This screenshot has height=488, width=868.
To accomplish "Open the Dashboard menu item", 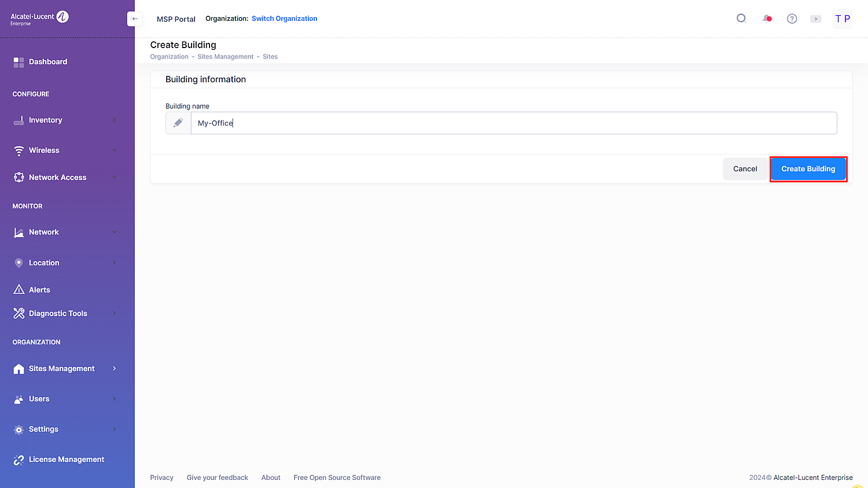I will click(x=47, y=62).
